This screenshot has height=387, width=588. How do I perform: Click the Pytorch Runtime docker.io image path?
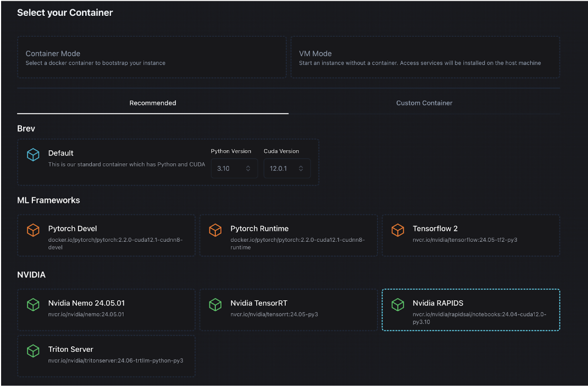click(x=297, y=244)
